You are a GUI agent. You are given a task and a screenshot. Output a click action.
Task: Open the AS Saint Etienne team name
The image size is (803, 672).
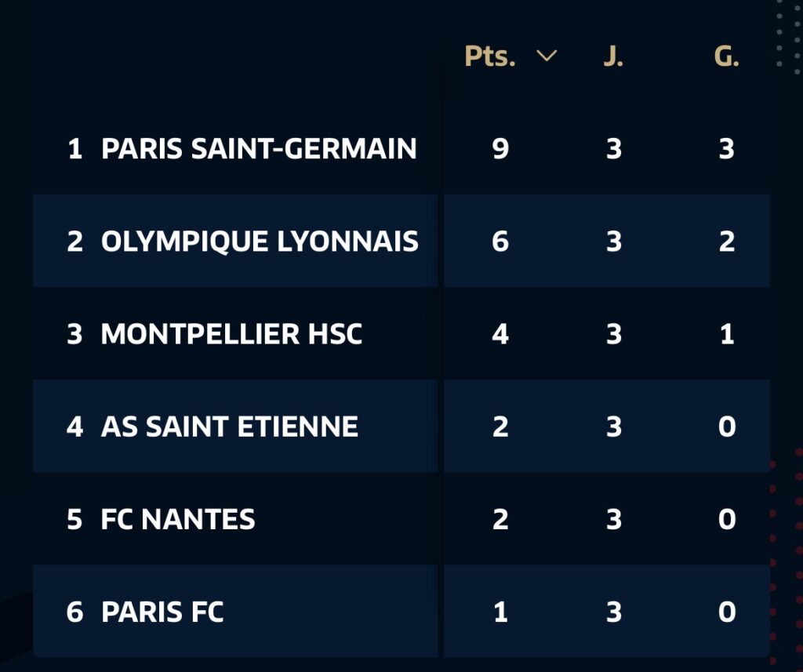click(x=230, y=427)
